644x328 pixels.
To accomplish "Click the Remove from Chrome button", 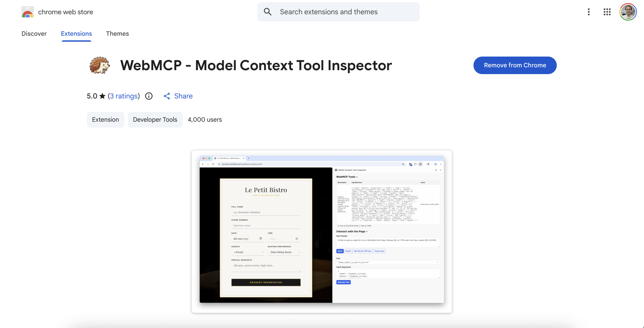I will tap(515, 65).
